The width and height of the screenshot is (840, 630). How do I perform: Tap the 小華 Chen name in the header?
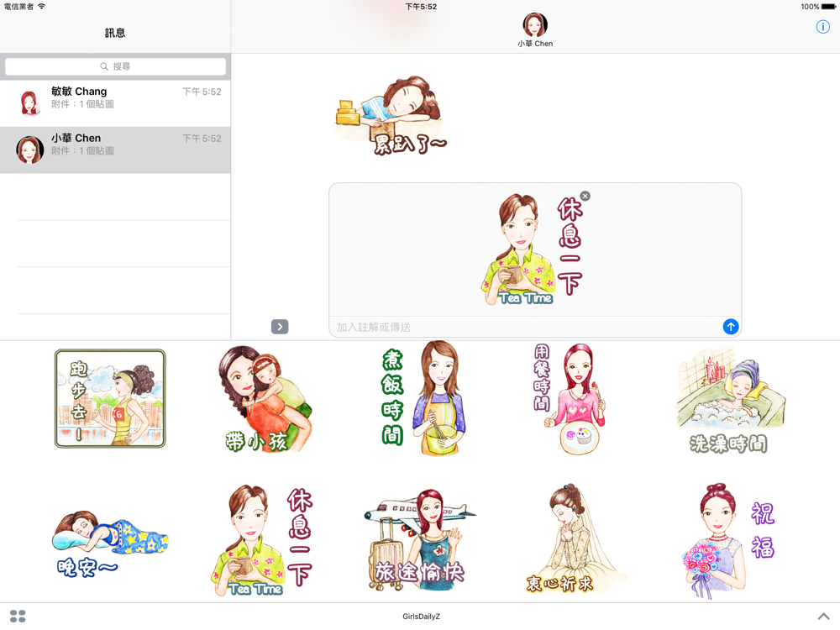tap(534, 44)
